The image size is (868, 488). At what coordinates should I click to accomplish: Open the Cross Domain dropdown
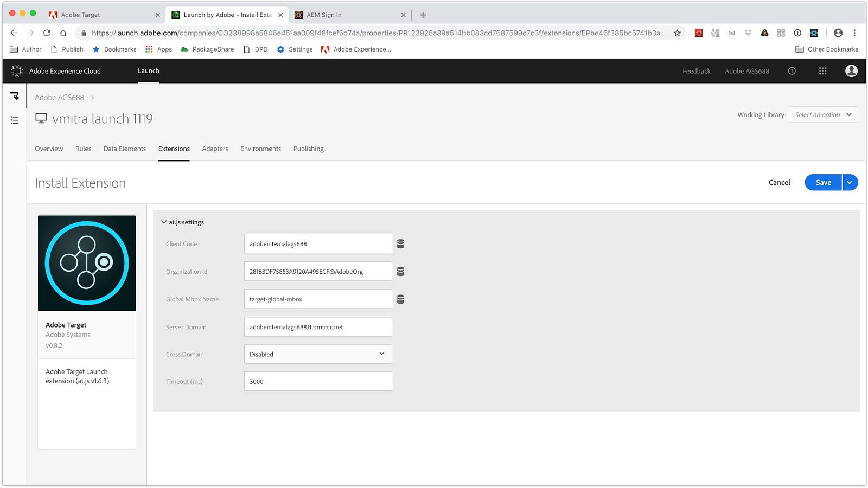(x=318, y=354)
